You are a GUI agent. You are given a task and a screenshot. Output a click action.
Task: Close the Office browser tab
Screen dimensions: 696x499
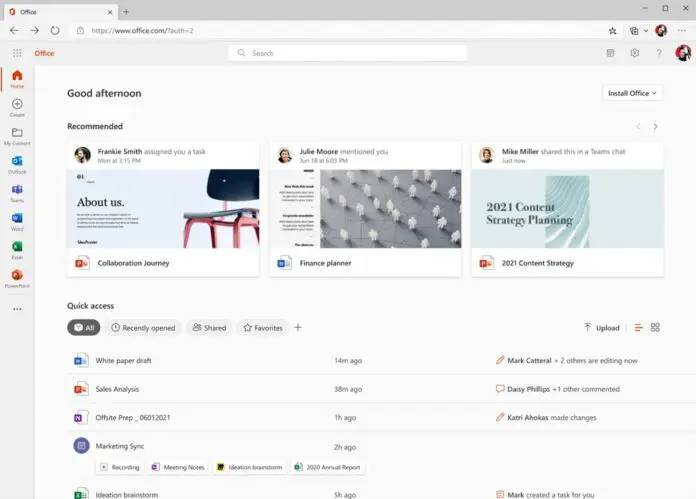(110, 12)
